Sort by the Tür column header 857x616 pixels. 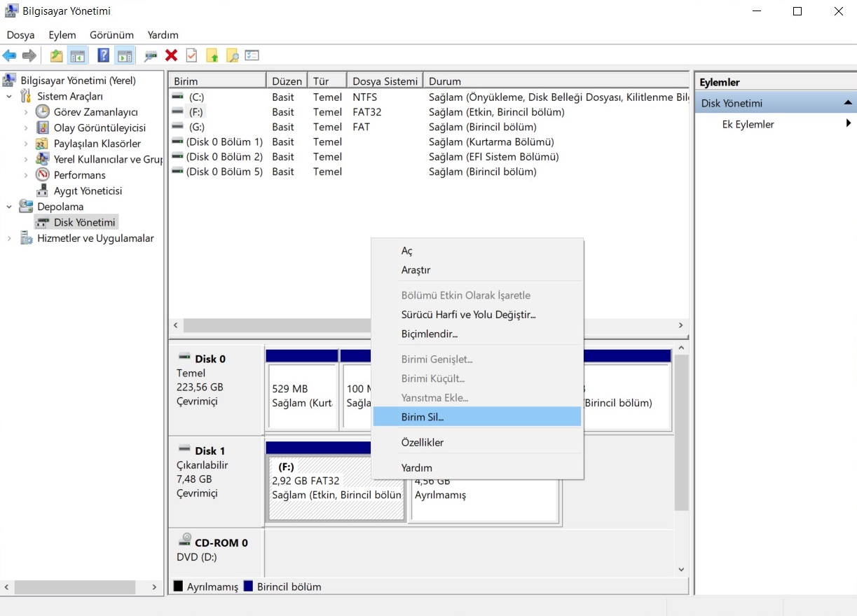point(328,81)
